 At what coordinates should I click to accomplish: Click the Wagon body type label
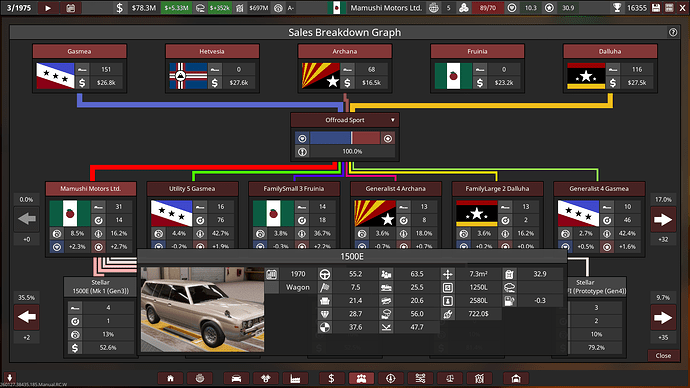pyautogui.click(x=298, y=287)
